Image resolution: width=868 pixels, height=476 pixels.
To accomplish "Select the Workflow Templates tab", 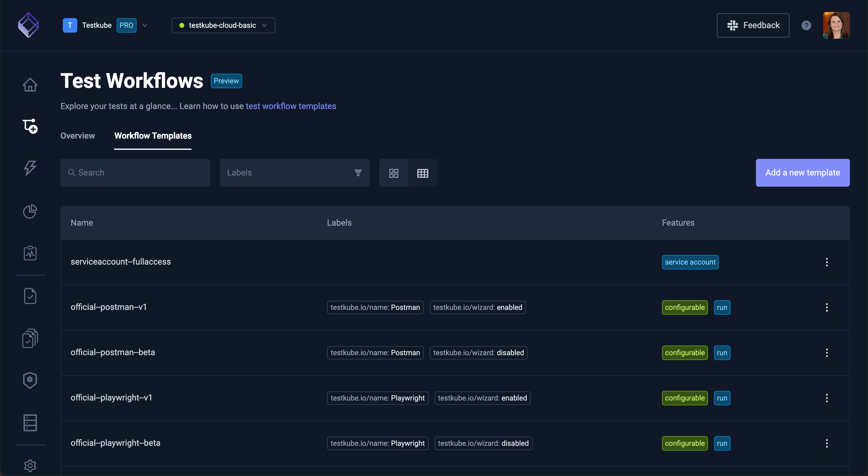I will point(153,135).
